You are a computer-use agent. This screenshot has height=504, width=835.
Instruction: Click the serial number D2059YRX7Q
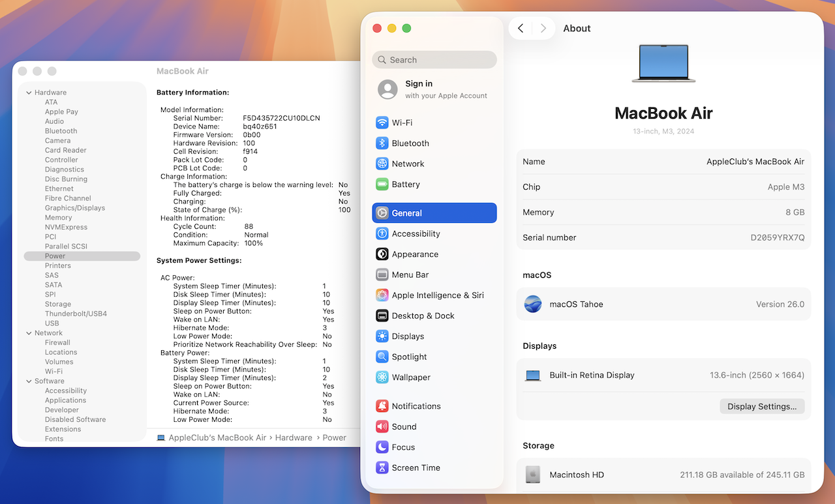[778, 238]
